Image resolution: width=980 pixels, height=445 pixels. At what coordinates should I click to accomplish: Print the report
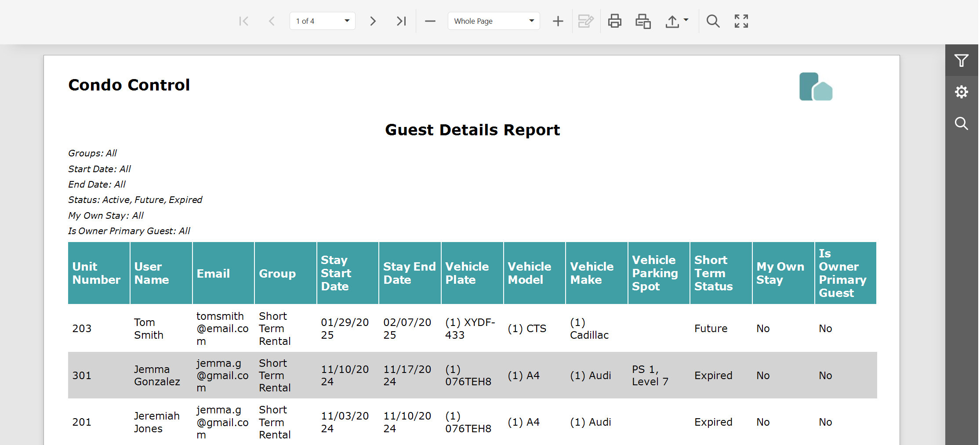[614, 21]
